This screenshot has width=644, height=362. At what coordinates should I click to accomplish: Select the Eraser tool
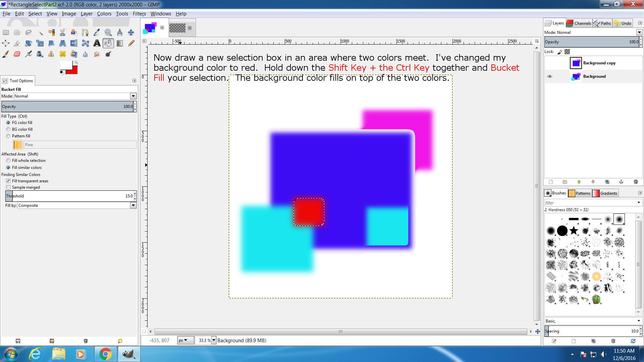[17, 54]
